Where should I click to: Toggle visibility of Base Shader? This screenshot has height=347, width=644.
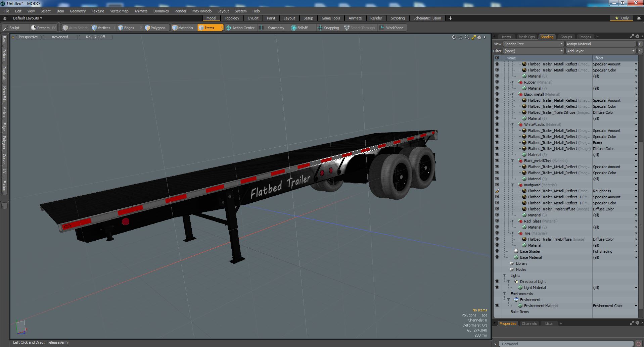(497, 251)
